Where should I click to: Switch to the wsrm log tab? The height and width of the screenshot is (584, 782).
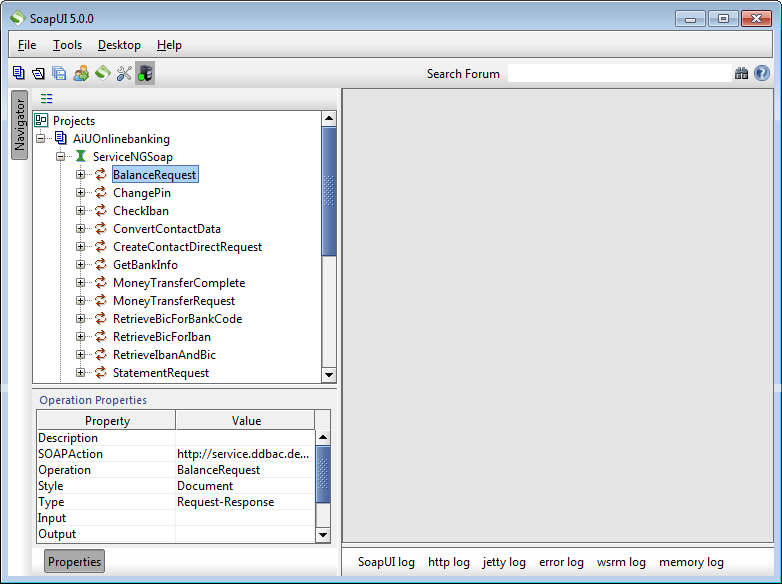[621, 562]
